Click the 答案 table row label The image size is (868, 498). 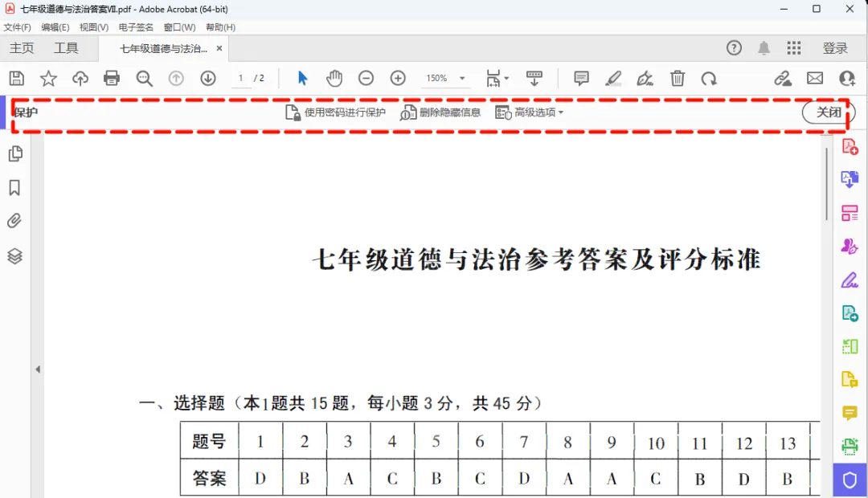pos(209,478)
